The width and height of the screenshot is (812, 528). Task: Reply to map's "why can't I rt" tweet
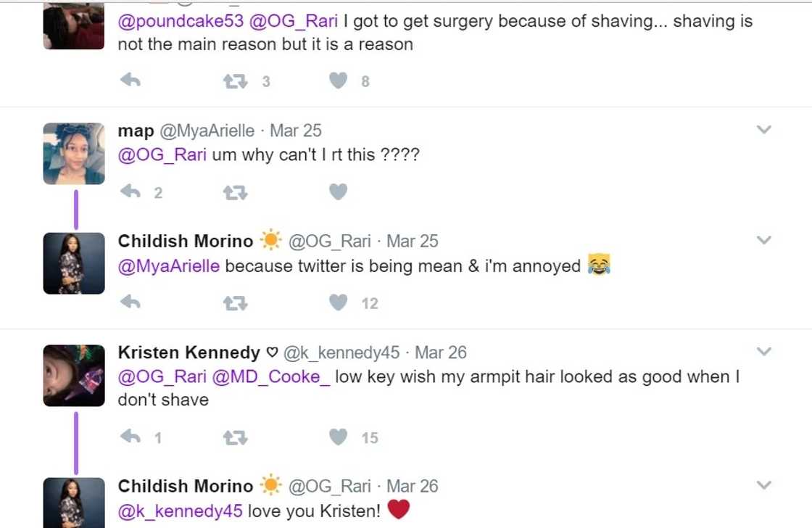click(130, 192)
